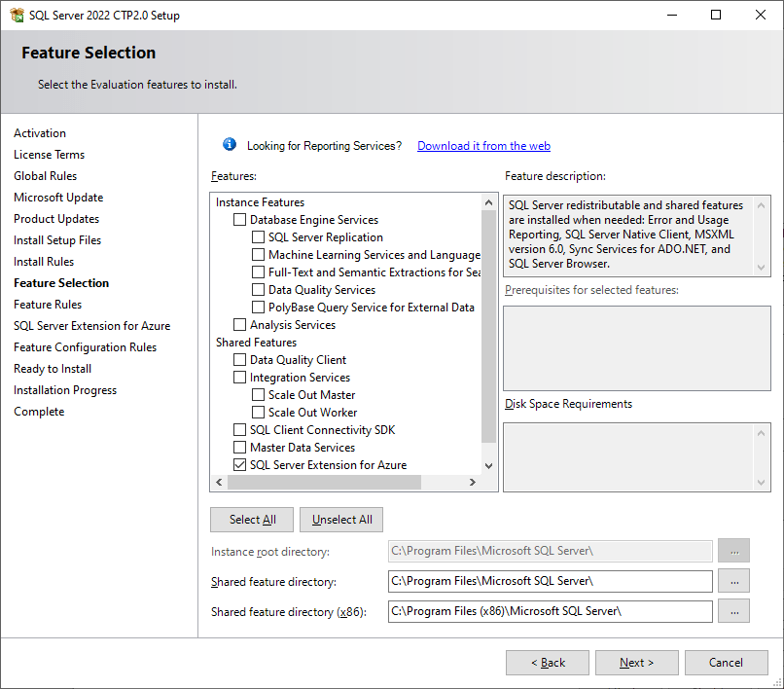Select the Analysis Services checkbox
The width and height of the screenshot is (784, 689).
(240, 325)
